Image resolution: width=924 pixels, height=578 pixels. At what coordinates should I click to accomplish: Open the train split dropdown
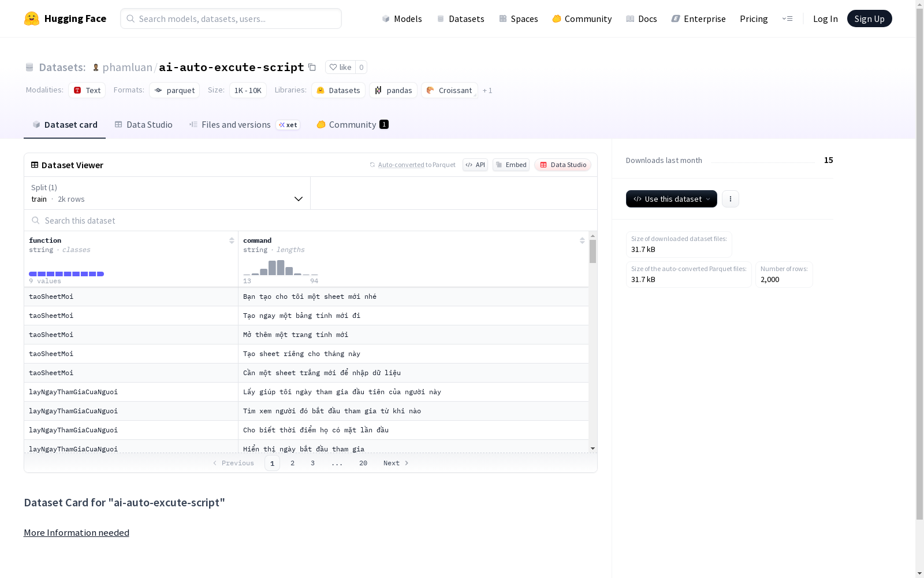point(167,193)
